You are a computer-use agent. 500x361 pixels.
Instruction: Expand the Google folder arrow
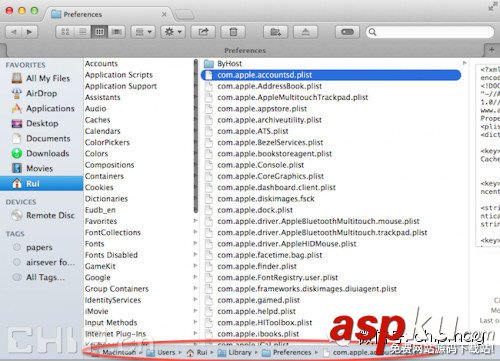[195, 277]
